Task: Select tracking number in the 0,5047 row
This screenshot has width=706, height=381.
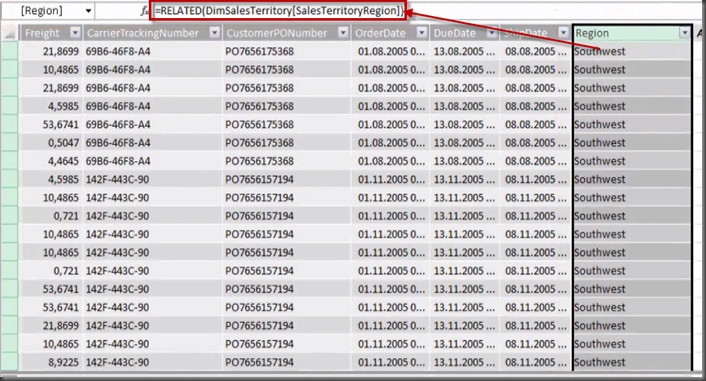Action: click(x=153, y=143)
